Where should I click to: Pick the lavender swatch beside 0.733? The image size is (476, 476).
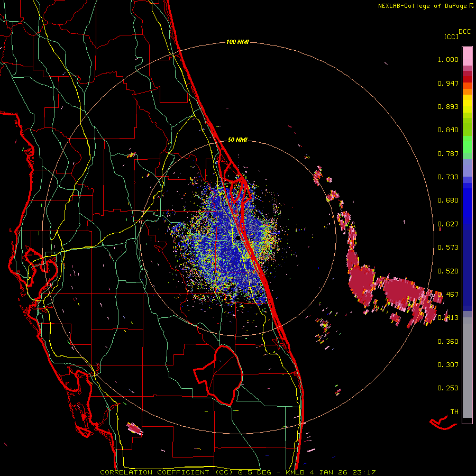pos(467,168)
